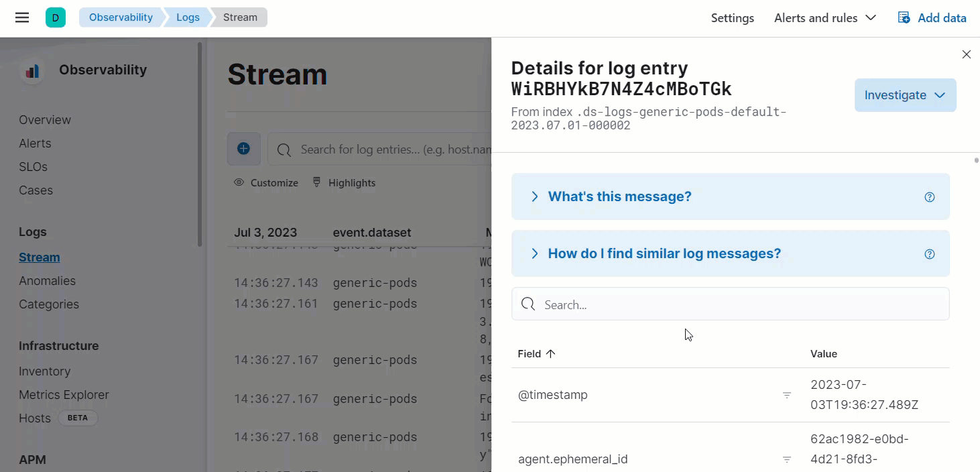980x472 pixels.
Task: Click the add filter plus icon
Action: tap(243, 149)
